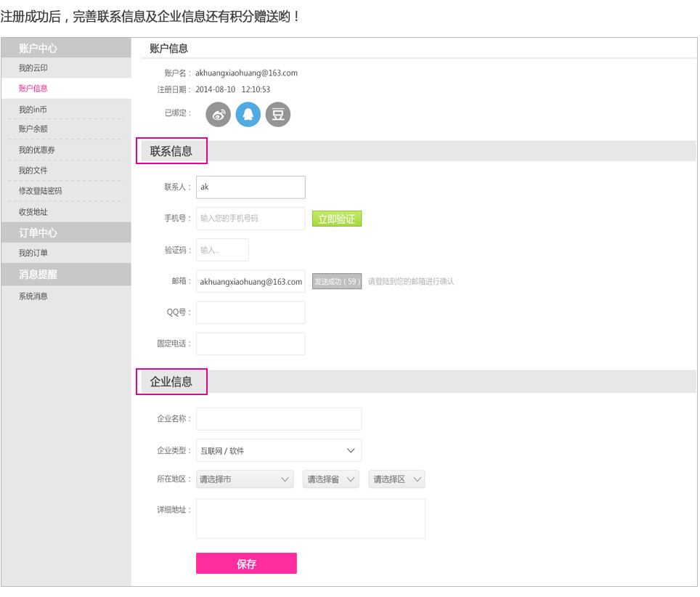The height and width of the screenshot is (597, 700).
Task: Expand the 请选择区 dropdown
Action: 396,479
